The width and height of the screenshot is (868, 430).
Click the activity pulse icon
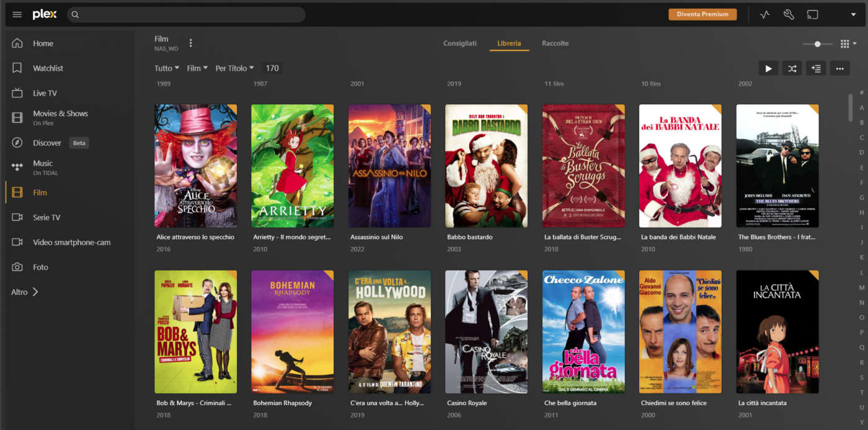point(764,15)
